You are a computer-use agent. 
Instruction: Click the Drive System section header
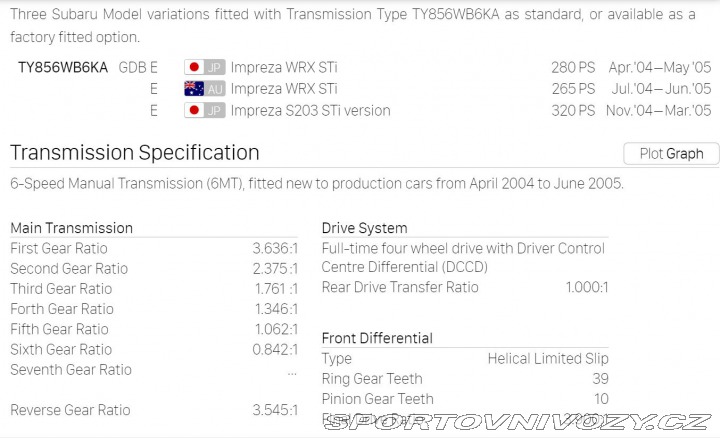coord(365,228)
